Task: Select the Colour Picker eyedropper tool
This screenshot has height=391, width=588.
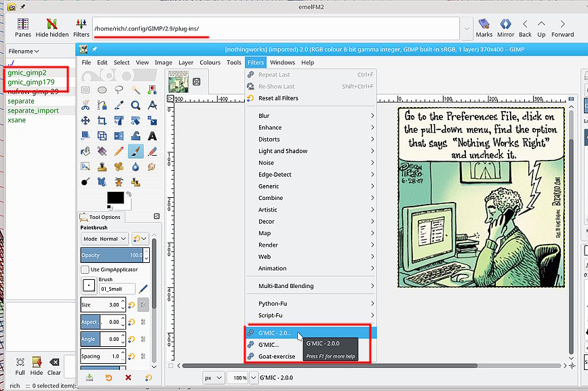Action: point(119,105)
